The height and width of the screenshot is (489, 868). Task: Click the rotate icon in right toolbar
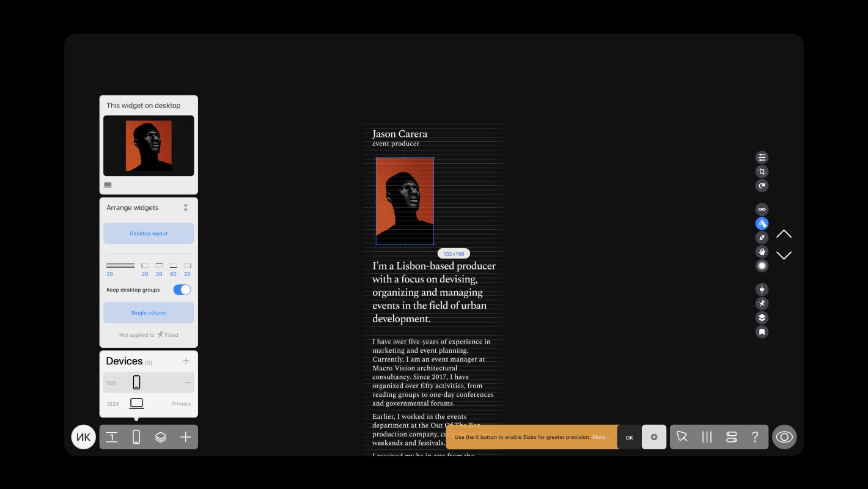click(762, 186)
